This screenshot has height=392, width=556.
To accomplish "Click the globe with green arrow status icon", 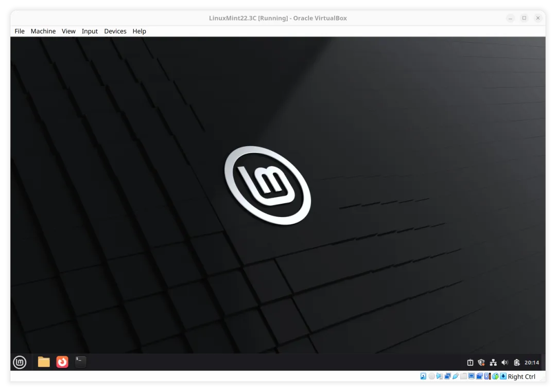I will click(x=495, y=376).
